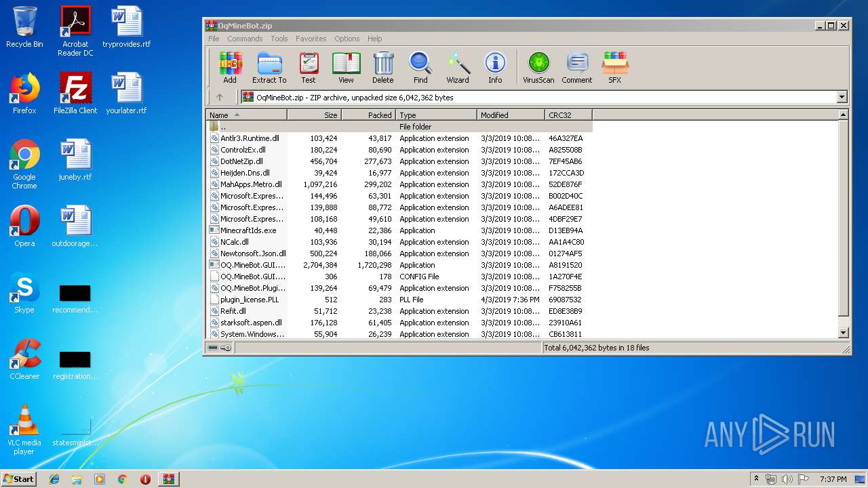Launch Skype desktop shortcut
This screenshot has height=488, width=868.
pyautogui.click(x=24, y=293)
